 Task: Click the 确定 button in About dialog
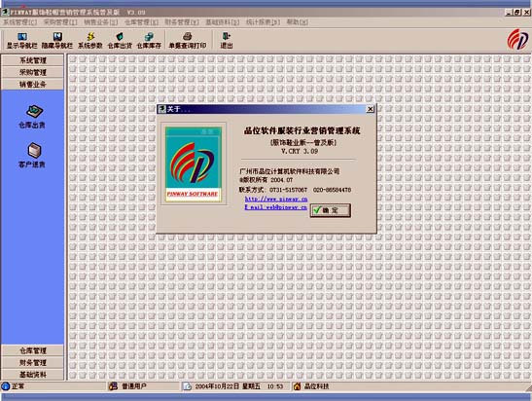click(330, 210)
